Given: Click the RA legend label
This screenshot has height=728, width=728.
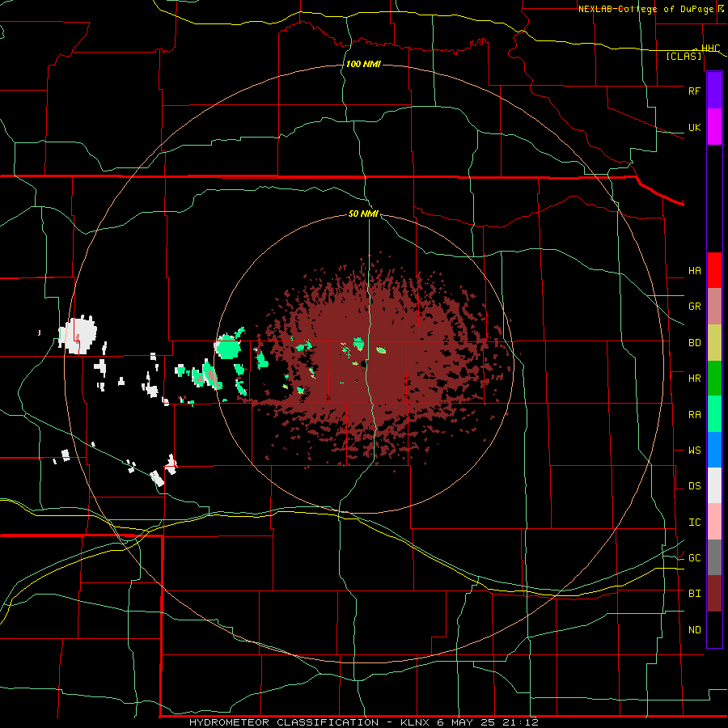Looking at the screenshot, I should 694,415.
